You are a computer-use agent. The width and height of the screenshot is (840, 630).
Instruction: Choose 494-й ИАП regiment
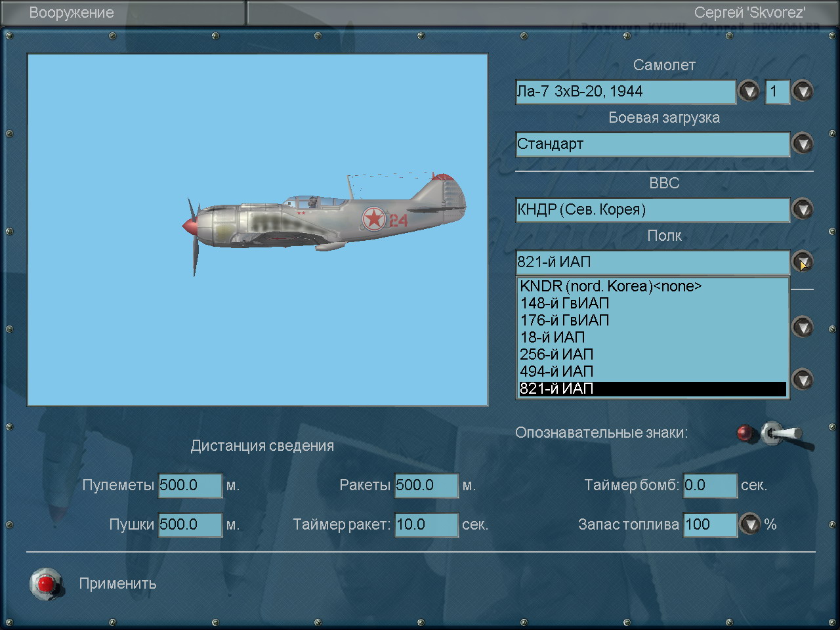653,371
